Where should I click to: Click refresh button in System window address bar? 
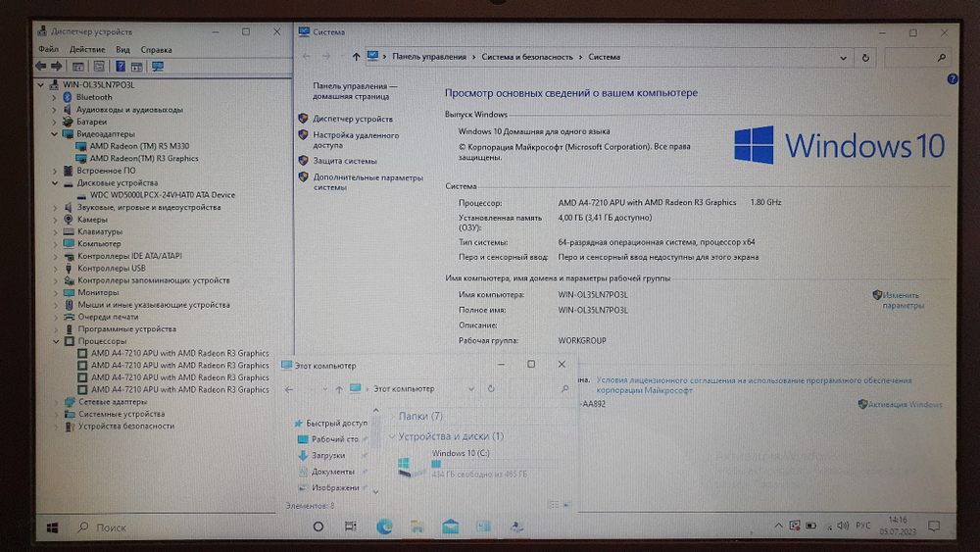pyautogui.click(x=865, y=58)
